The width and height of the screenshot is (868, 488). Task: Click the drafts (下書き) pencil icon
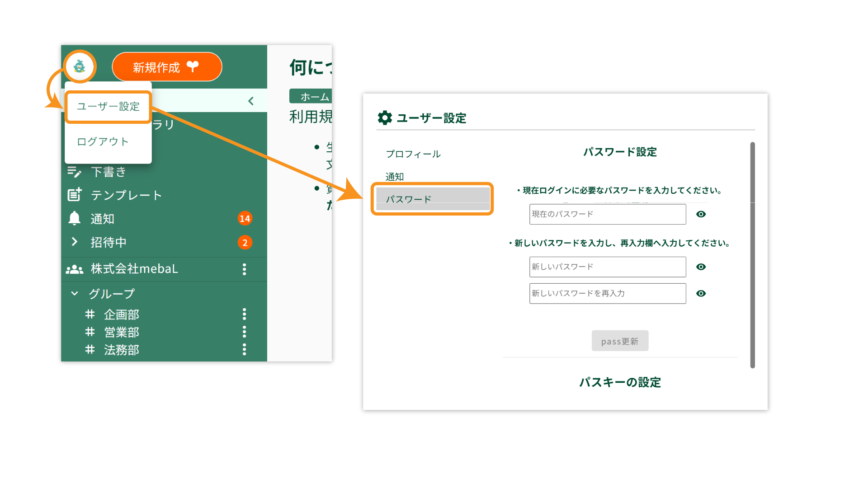(x=74, y=172)
